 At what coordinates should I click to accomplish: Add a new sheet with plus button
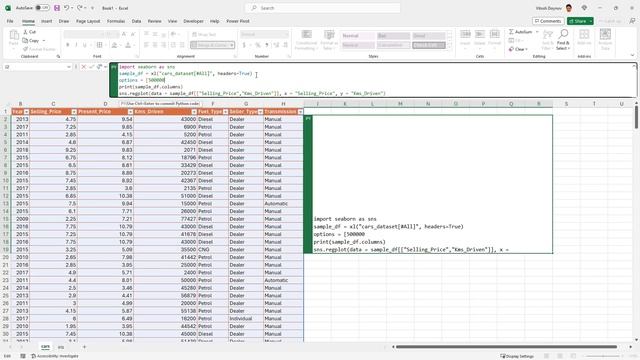pyautogui.click(x=84, y=347)
